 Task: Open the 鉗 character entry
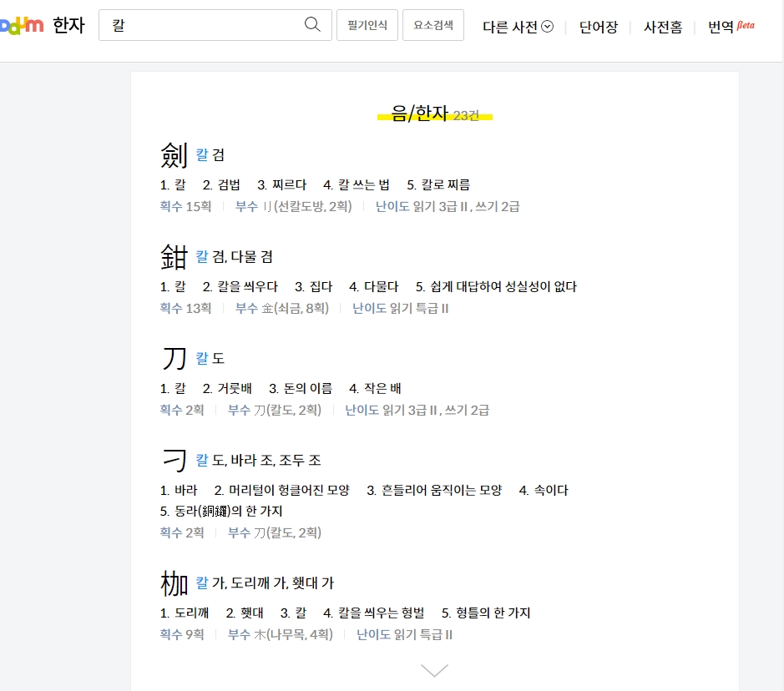click(x=174, y=257)
